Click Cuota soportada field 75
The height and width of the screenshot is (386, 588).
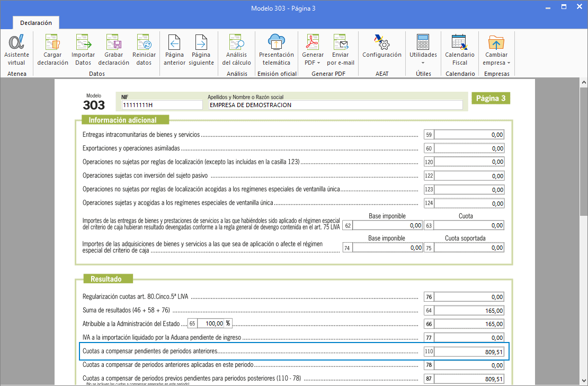(x=469, y=248)
